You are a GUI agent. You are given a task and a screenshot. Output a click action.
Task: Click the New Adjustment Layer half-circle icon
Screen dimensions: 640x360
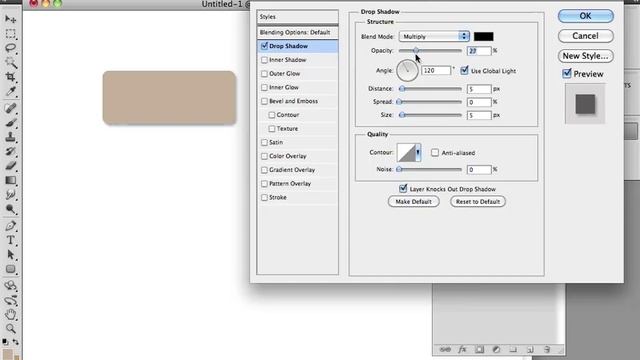point(496,349)
